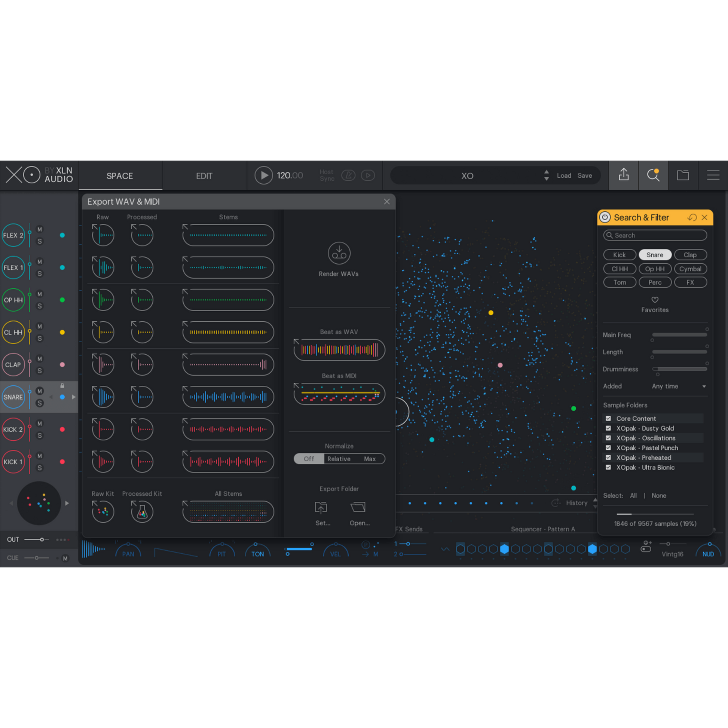Click the metronome icon next to Host Sync
Image resolution: width=728 pixels, height=728 pixels.
[x=349, y=175]
